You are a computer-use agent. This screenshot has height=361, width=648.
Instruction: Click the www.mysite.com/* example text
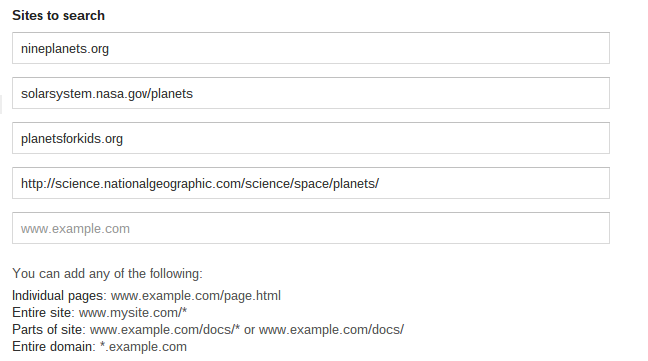(x=133, y=313)
